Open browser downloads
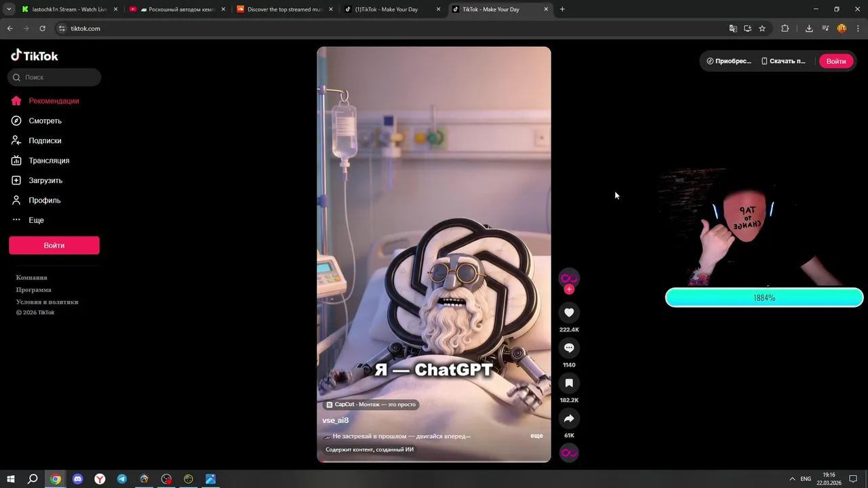 [x=809, y=28]
